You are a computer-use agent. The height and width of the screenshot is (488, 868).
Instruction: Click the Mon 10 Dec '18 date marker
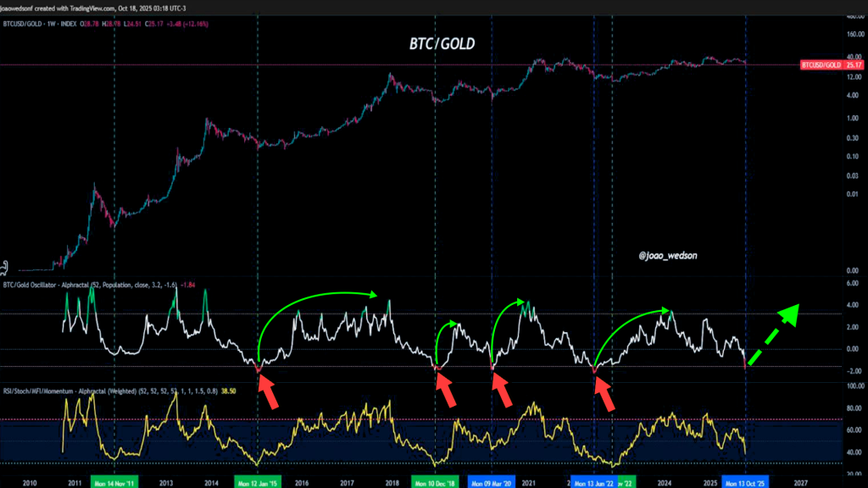coord(435,480)
